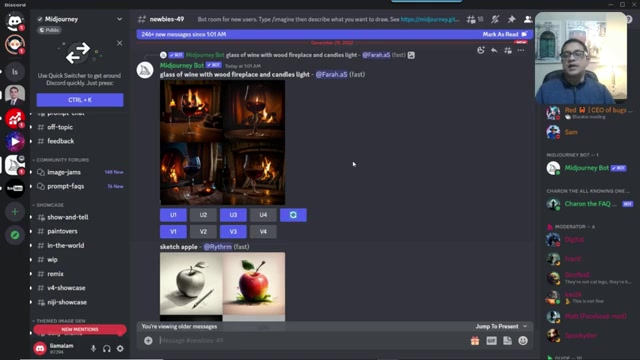Open Discord home direct messages icon
Viewport: 640px width, 360px height.
coord(15,20)
